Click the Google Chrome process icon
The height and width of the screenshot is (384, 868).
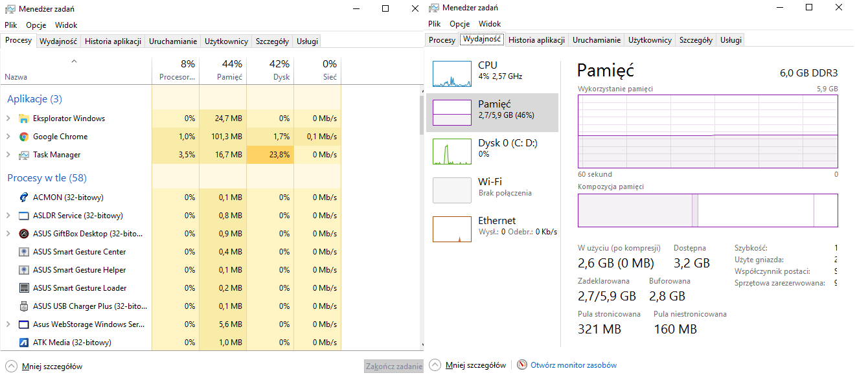24,137
